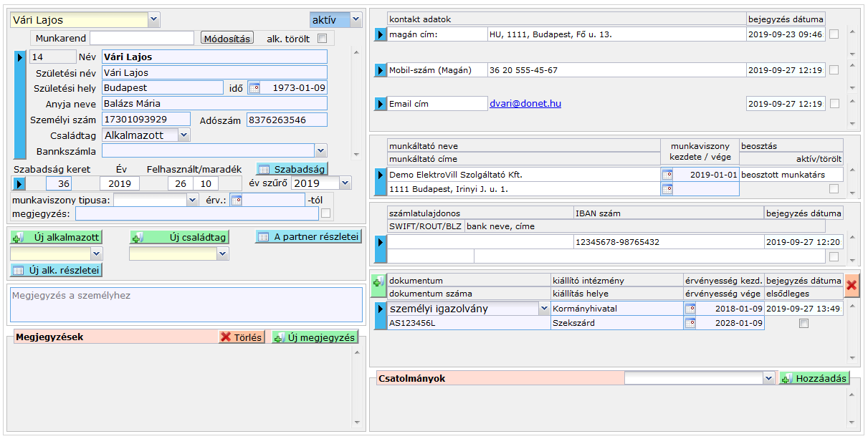Toggle the elsődleges checkbox for the document
The height and width of the screenshot is (439, 868).
point(803,324)
